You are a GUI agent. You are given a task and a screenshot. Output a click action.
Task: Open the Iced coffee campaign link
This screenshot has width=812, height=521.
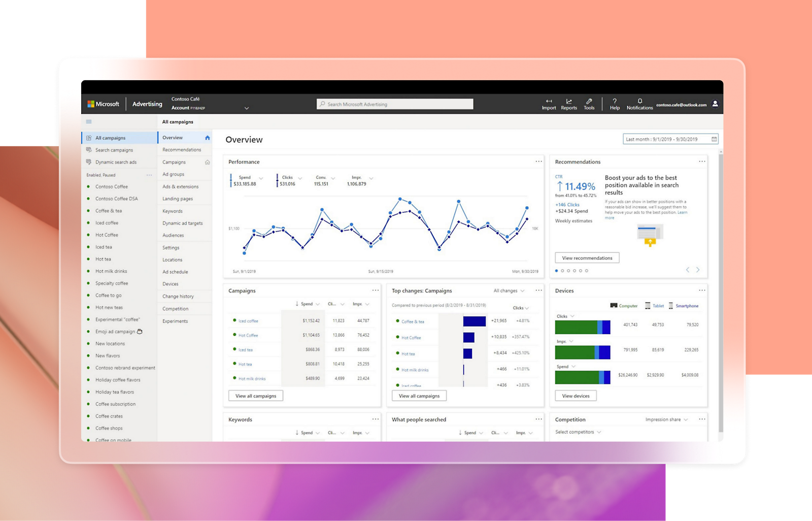pos(248,321)
